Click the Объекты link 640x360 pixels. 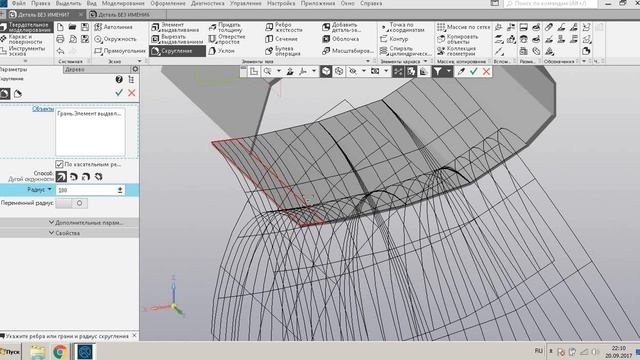click(43, 109)
